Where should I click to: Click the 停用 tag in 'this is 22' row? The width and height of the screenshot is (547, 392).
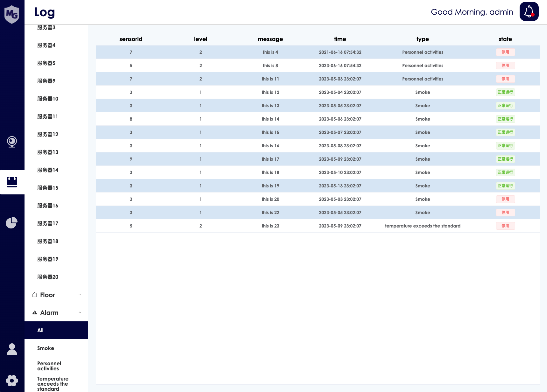(x=505, y=213)
